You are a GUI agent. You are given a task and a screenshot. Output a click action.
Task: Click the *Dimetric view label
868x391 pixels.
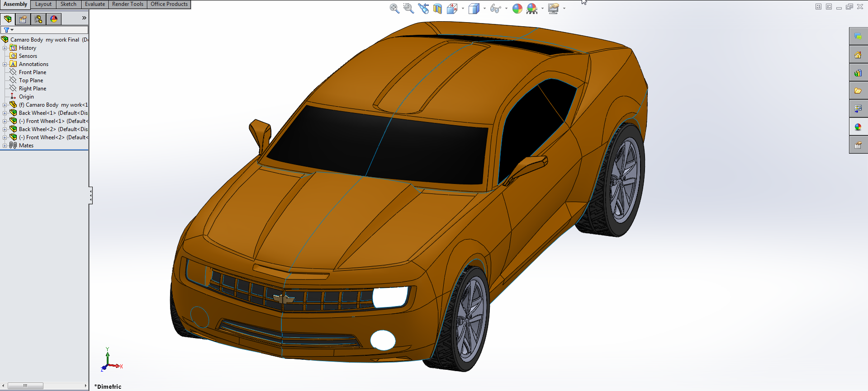click(x=108, y=386)
